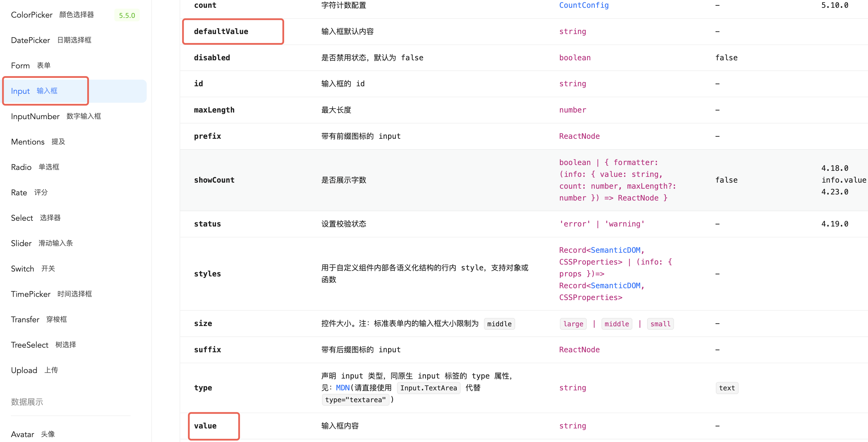
Task: Click the CountConfig type link
Action: pos(584,5)
